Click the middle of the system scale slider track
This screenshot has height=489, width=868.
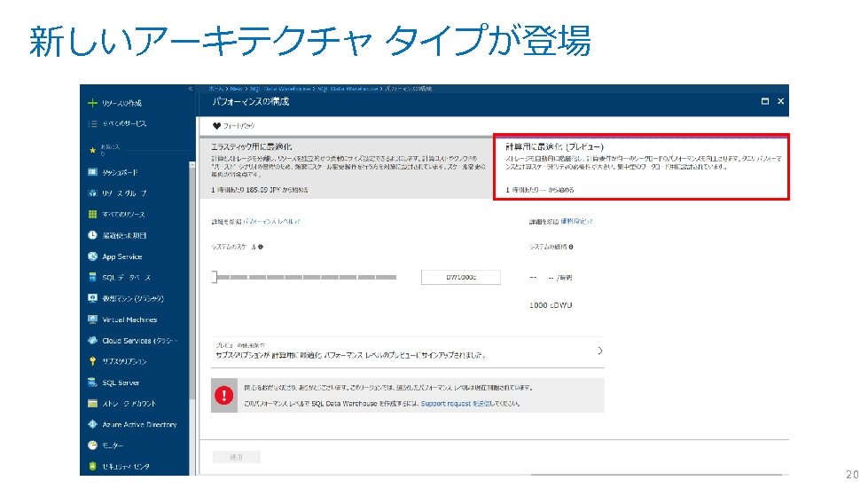tap(304, 277)
